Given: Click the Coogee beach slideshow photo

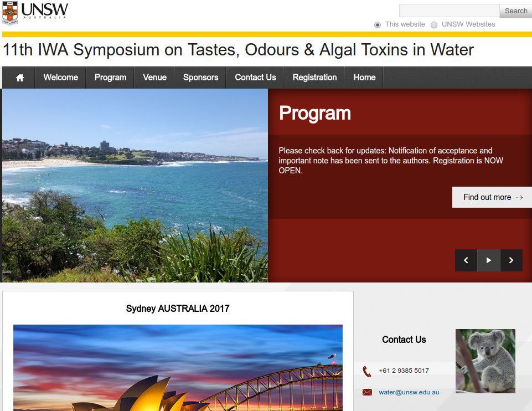Looking at the screenshot, I should (x=135, y=186).
